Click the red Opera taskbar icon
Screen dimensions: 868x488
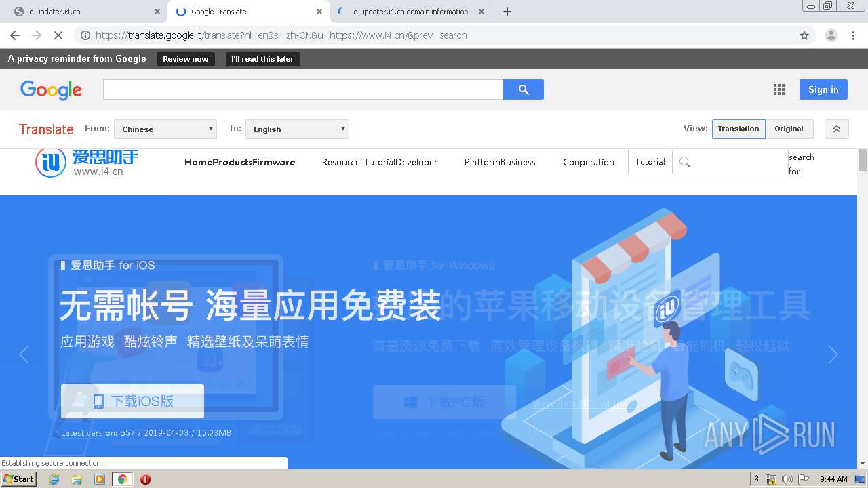145,479
